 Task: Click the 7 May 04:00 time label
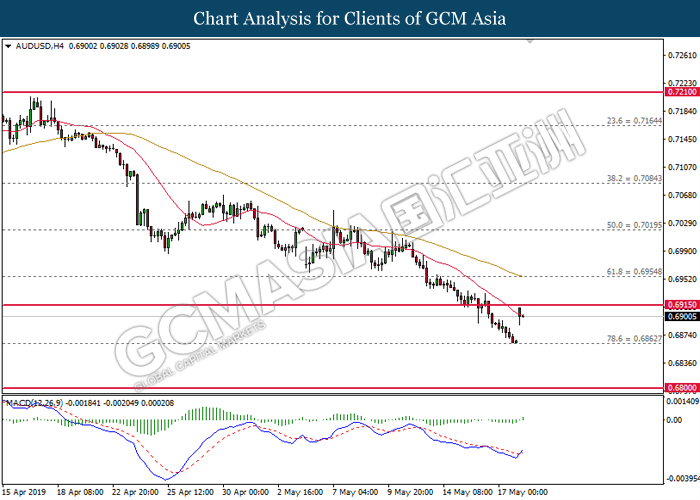click(355, 492)
